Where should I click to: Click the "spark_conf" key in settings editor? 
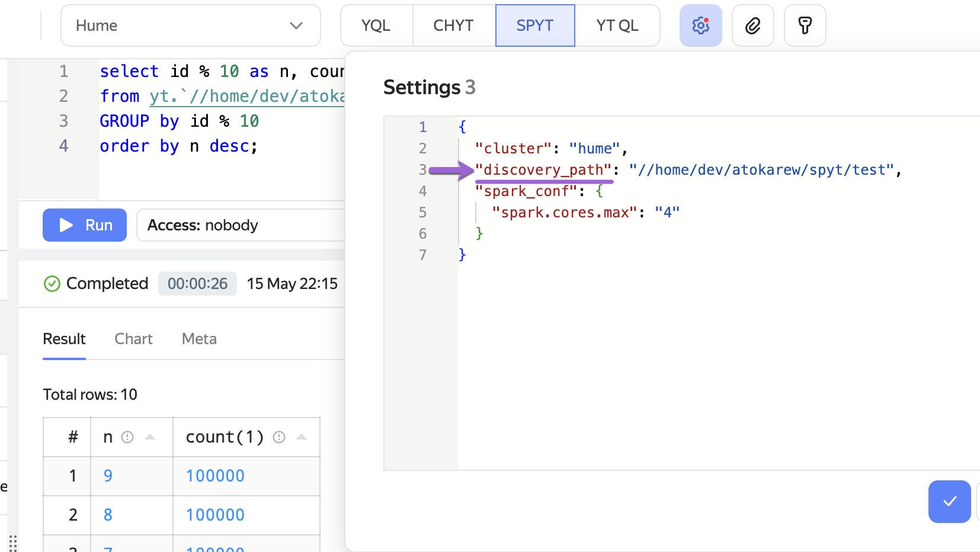pos(526,191)
